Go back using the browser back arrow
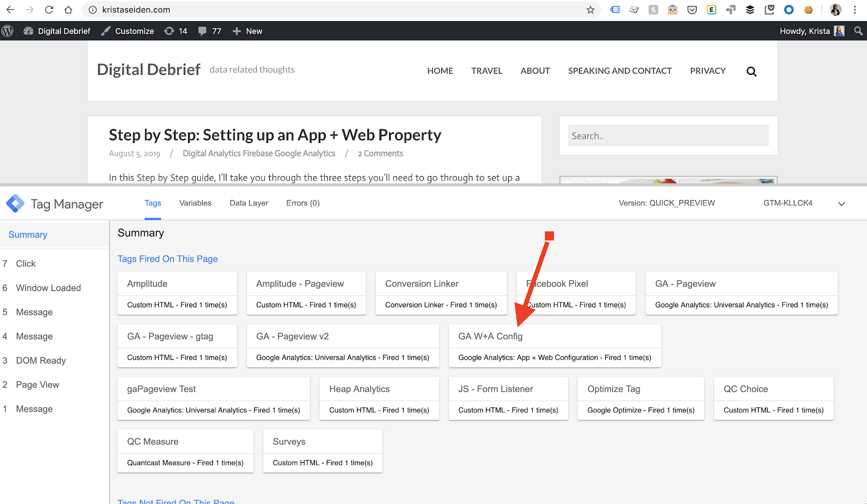The height and width of the screenshot is (504, 867). click(10, 10)
